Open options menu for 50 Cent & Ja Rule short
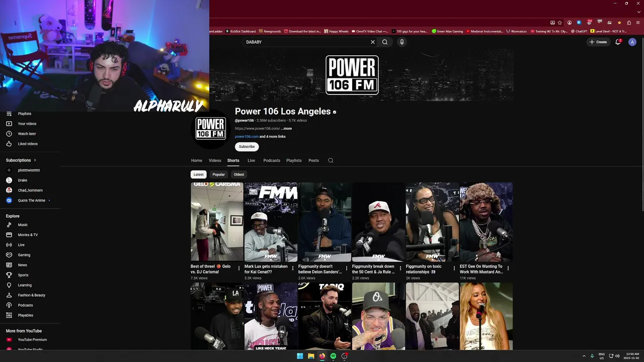 [400, 268]
